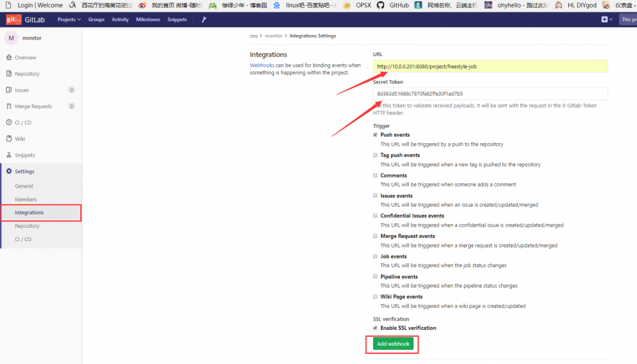
Task: Click the Add webhook button
Action: tap(393, 344)
